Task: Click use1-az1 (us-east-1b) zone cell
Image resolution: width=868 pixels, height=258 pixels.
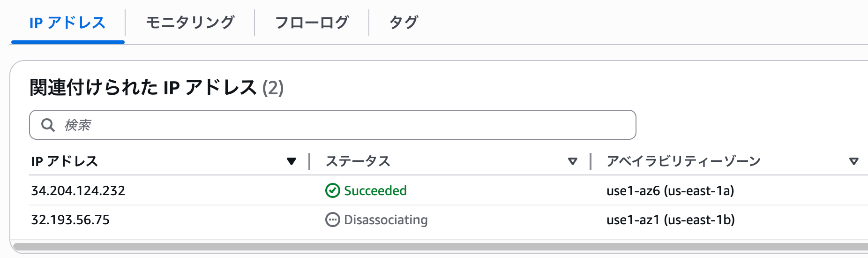Action: coord(670,220)
